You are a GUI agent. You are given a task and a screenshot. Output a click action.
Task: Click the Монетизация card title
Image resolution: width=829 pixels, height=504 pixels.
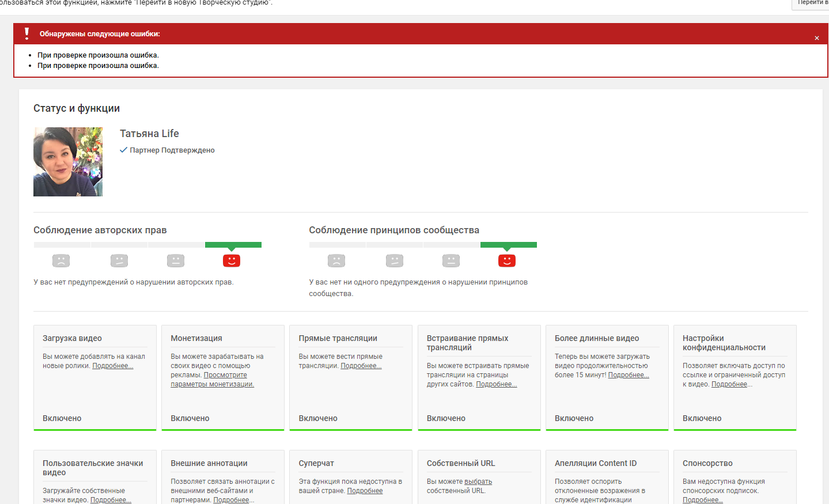(196, 338)
